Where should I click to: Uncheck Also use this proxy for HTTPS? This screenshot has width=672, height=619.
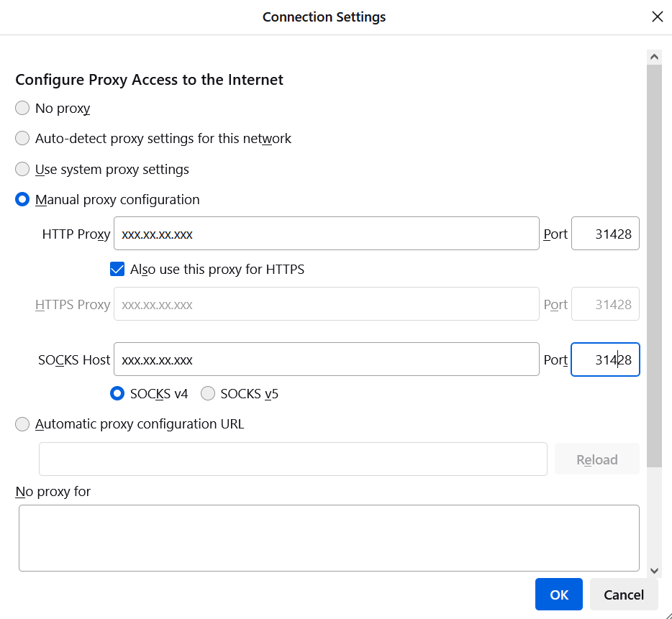pos(117,269)
